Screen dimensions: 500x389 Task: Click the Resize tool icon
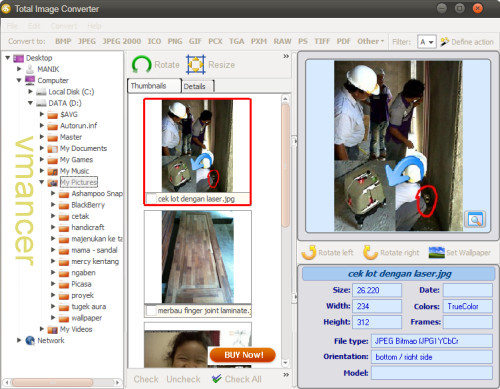pos(196,64)
